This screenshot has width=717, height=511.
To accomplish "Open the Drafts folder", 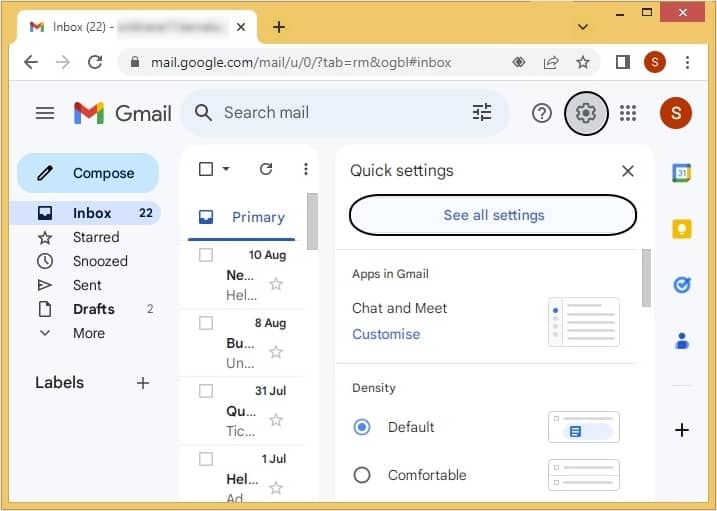I will click(x=85, y=309).
